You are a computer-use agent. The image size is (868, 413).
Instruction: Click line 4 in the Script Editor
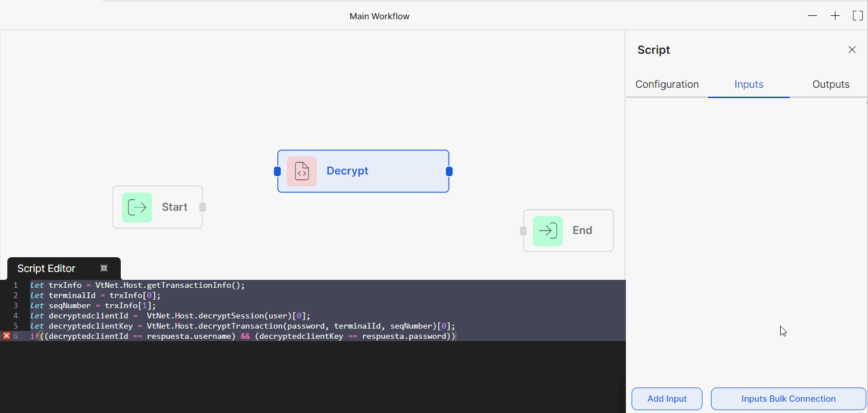click(170, 316)
